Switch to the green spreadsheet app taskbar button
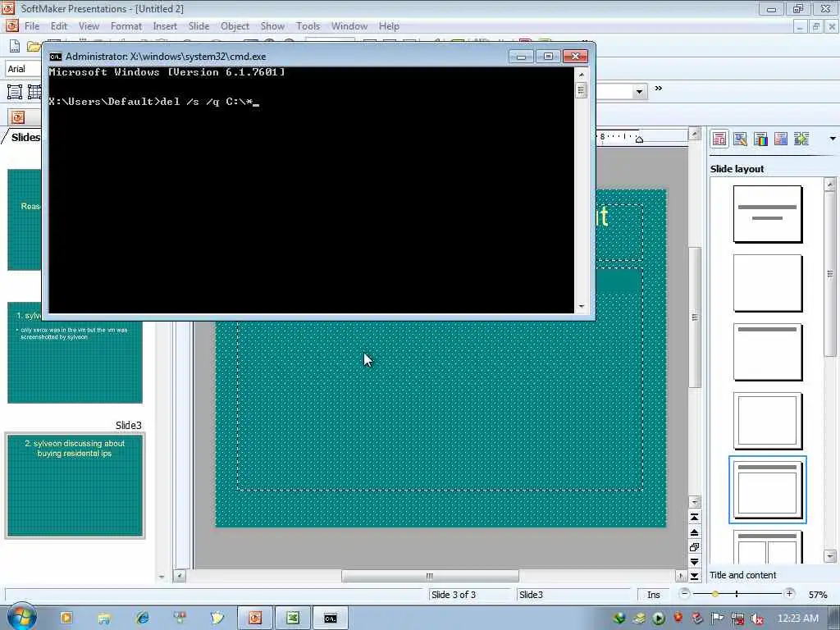 coord(293,619)
